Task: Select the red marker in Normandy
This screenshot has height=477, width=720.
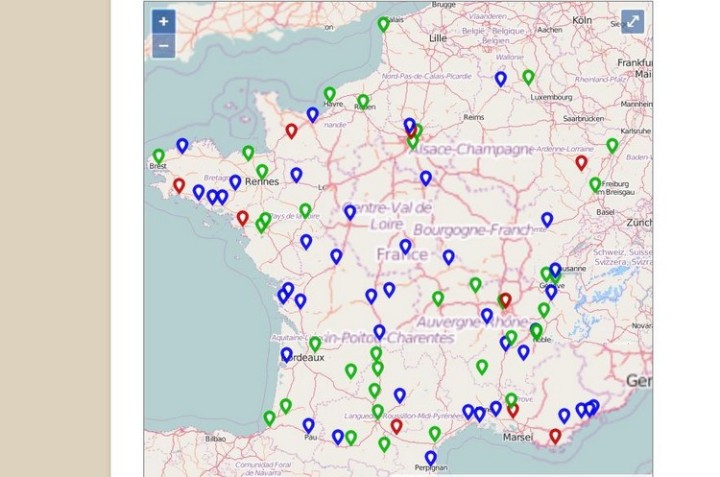Action: 291,130
